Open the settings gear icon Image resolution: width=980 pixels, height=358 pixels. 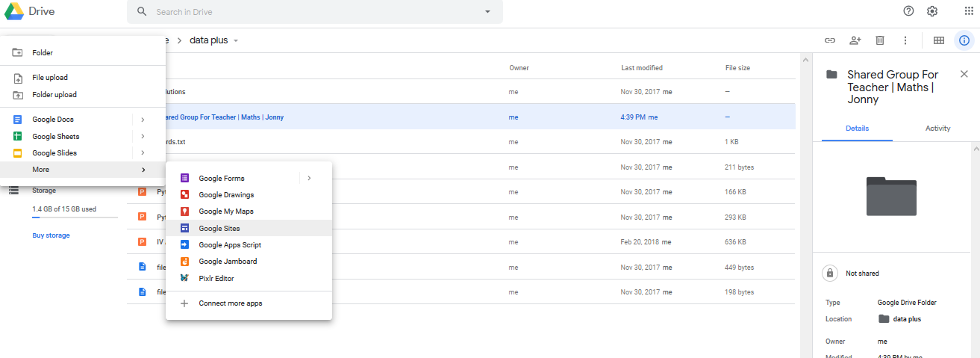pos(932,11)
